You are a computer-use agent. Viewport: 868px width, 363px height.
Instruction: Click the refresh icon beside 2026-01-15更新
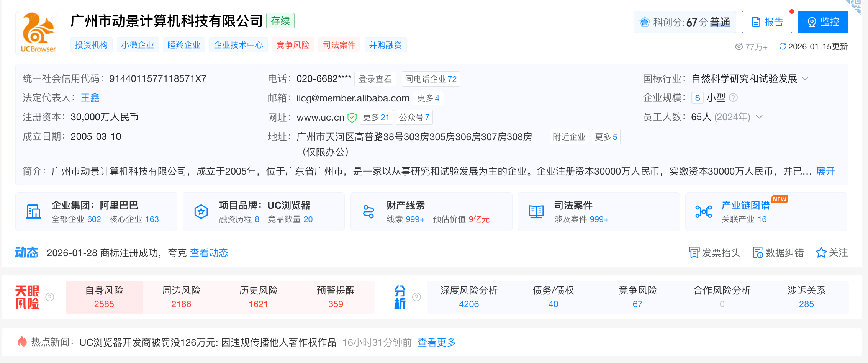point(783,46)
